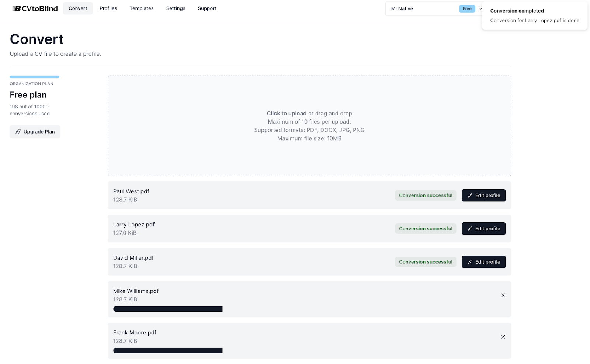The height and width of the screenshot is (364, 590).
Task: Go to the Support tab
Action: point(207,8)
